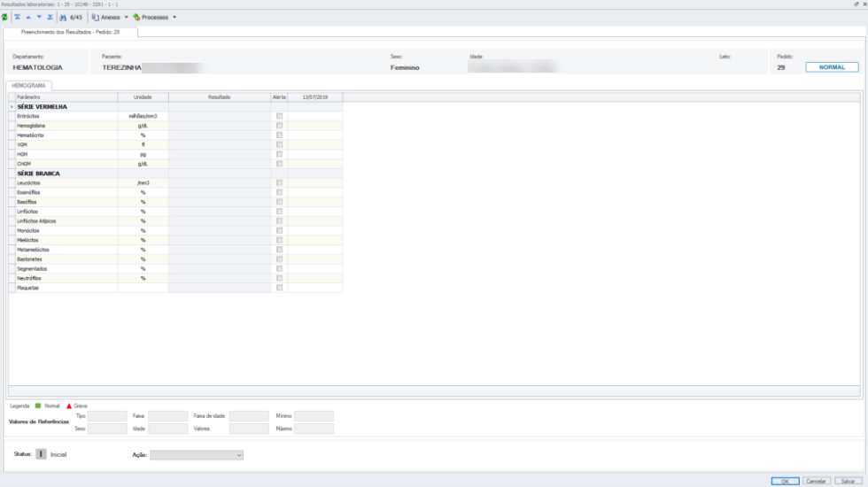
Task: Open Anexos attachments button
Action: point(106,18)
